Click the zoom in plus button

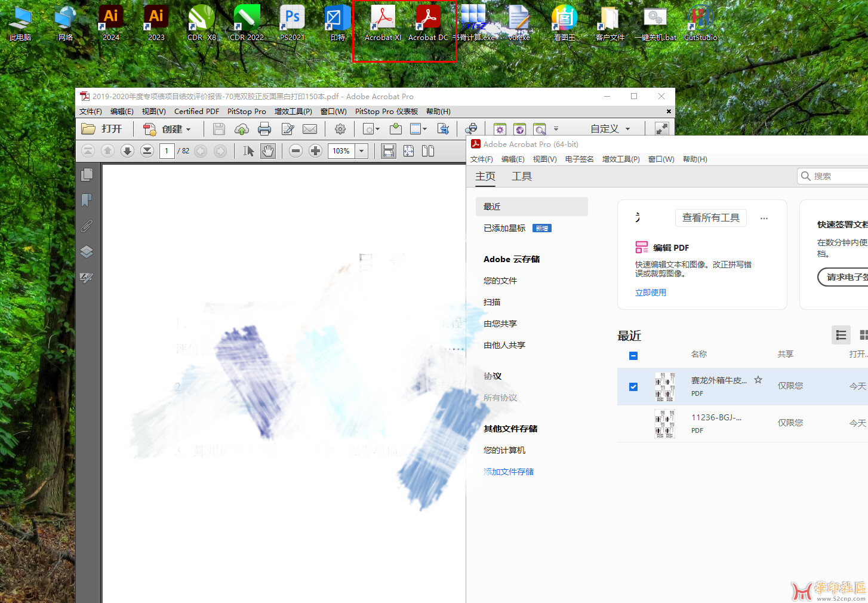point(316,151)
